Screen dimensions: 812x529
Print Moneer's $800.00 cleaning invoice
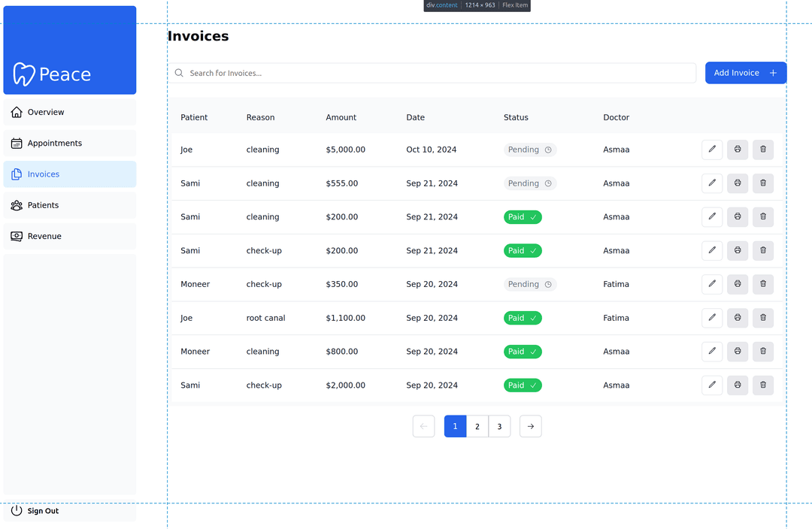[x=738, y=352]
